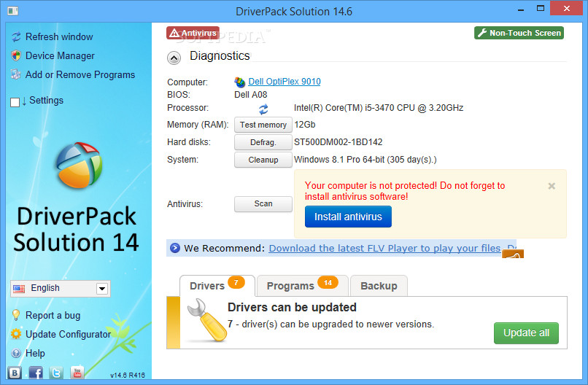Click Refresh window text link
This screenshot has height=385, width=588.
[x=59, y=36]
